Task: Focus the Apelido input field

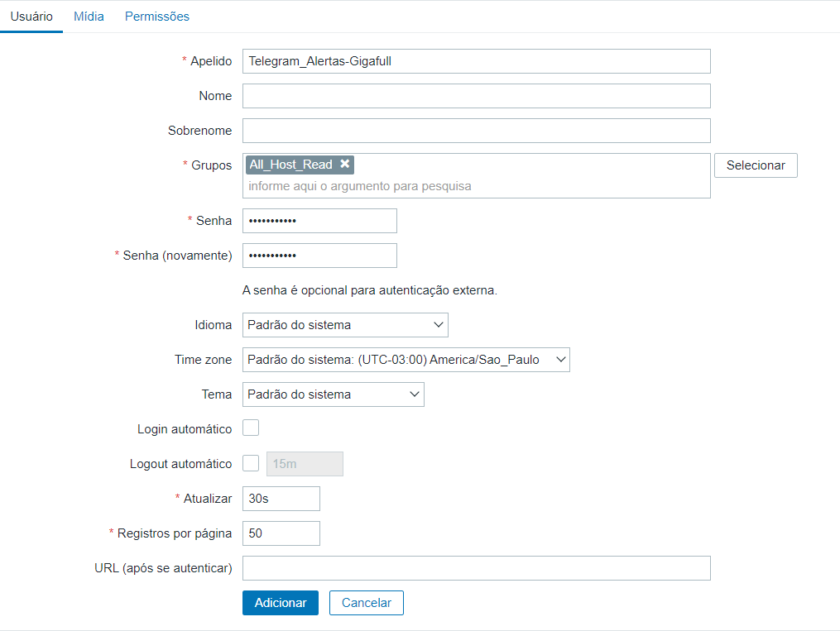Action: 476,61
